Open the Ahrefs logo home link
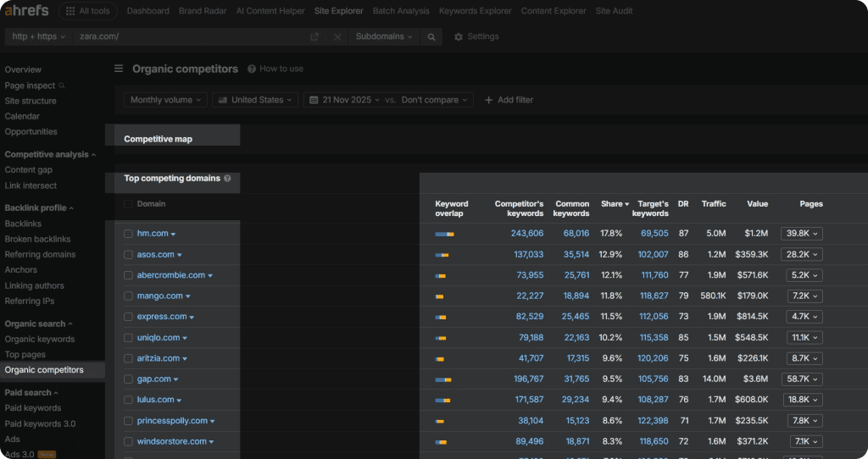This screenshot has width=868, height=459. pyautogui.click(x=26, y=10)
